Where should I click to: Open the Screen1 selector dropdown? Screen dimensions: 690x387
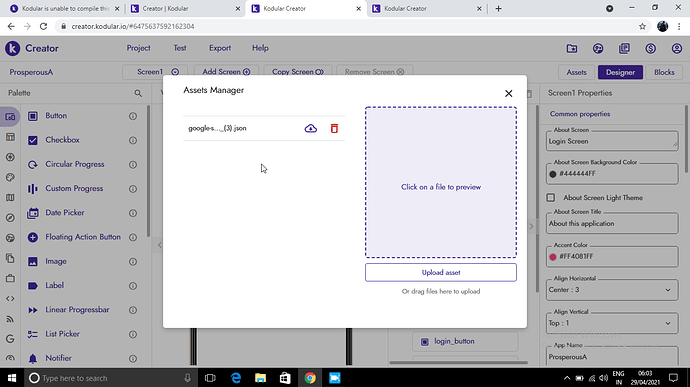[x=155, y=72]
